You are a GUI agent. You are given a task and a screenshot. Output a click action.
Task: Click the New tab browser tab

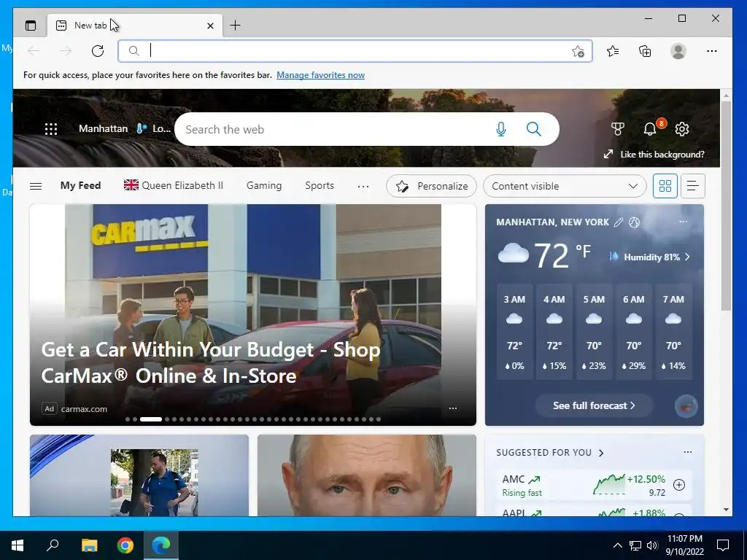pyautogui.click(x=135, y=26)
